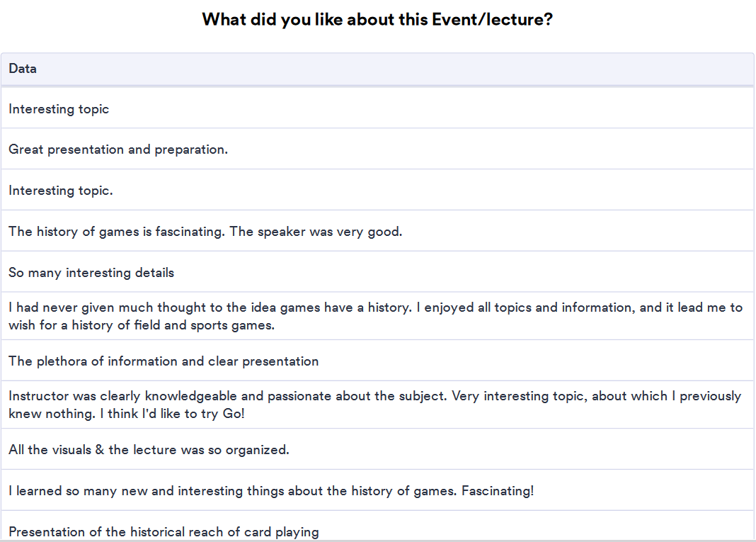Viewport: 756px width, 542px height.
Task: Select the first 'Interesting topic' response without a period
Action: click(59, 109)
